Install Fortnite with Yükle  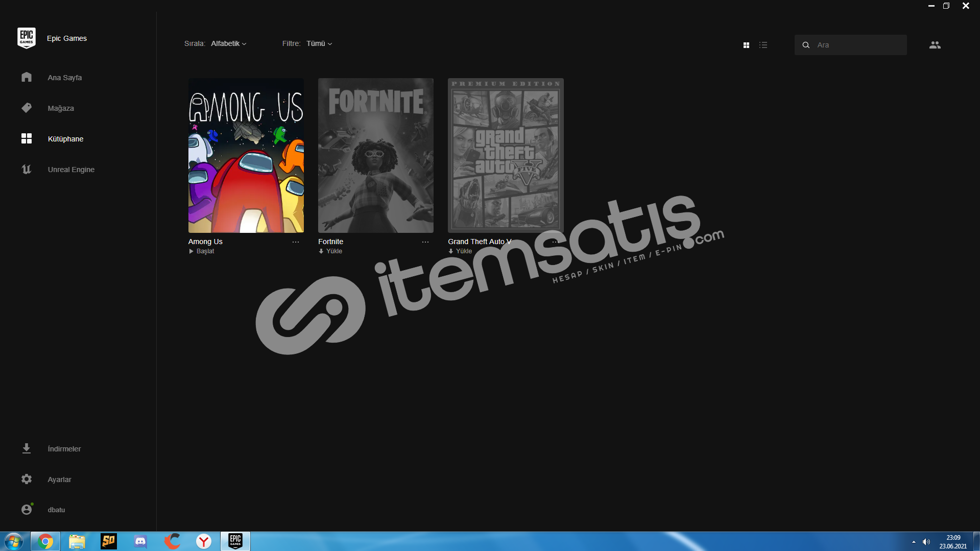click(x=330, y=251)
